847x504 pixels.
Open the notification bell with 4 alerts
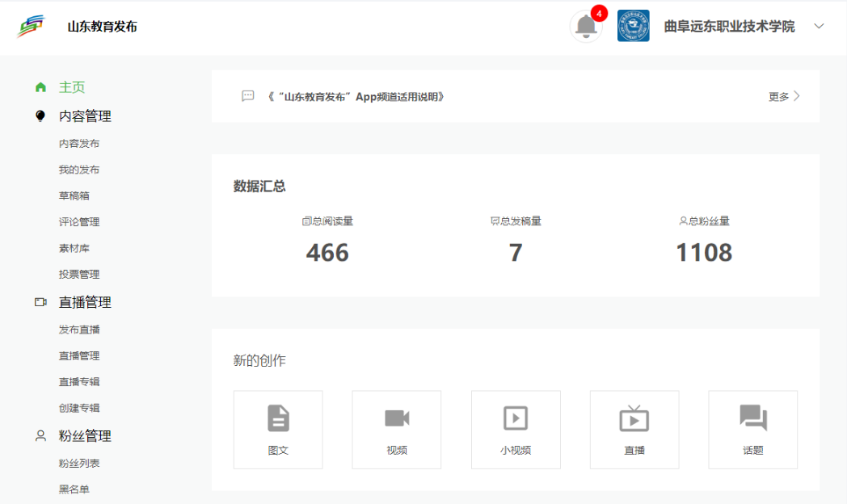pyautogui.click(x=586, y=26)
